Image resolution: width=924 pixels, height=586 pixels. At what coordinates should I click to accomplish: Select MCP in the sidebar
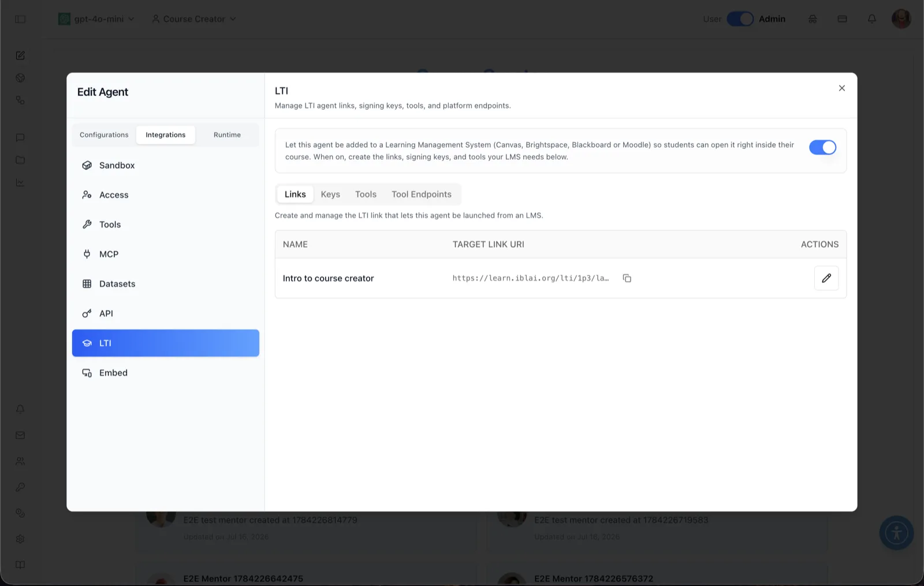pyautogui.click(x=166, y=254)
